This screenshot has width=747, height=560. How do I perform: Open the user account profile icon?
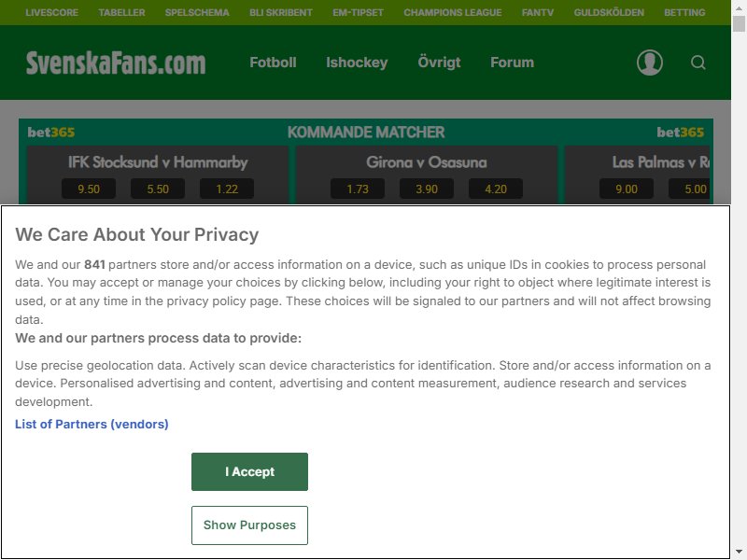(x=649, y=63)
